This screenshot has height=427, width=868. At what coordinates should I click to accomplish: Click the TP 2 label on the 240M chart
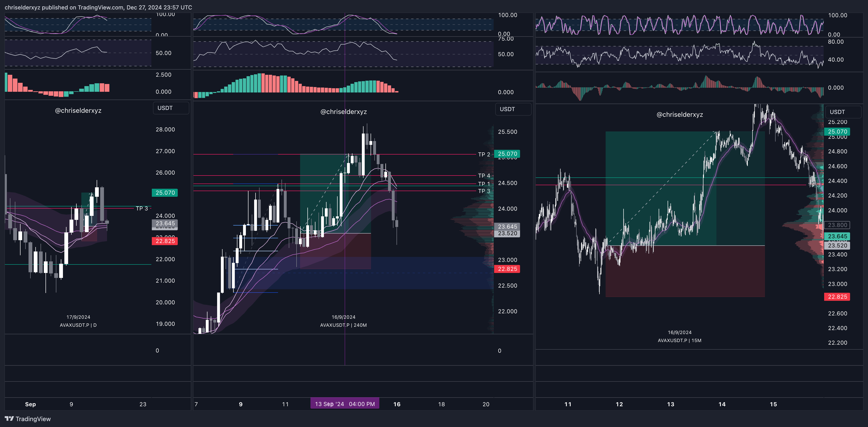pyautogui.click(x=484, y=155)
